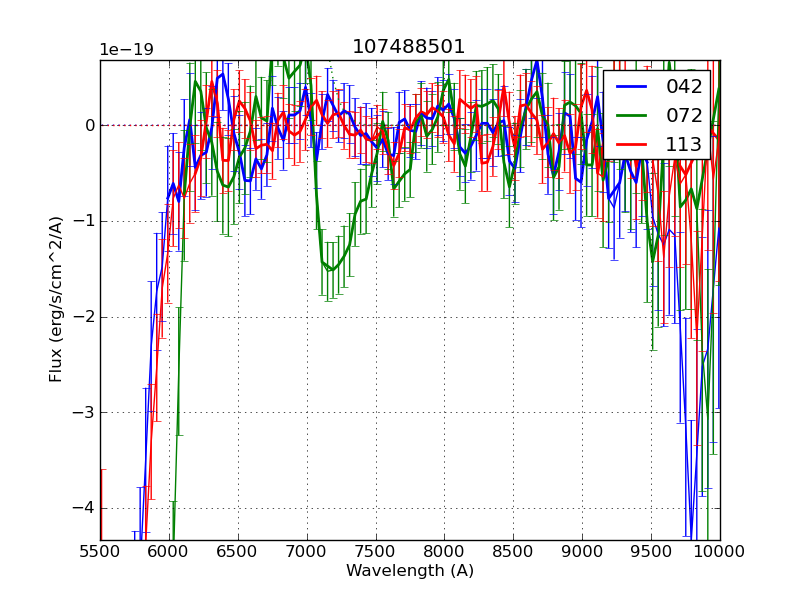Click the 7000 x-axis tick label

pos(307,552)
